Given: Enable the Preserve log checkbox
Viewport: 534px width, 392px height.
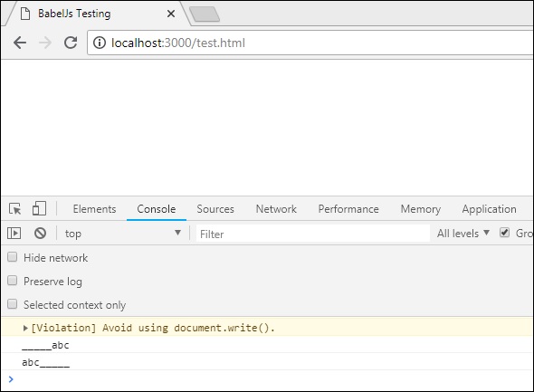Looking at the screenshot, I should click(13, 281).
